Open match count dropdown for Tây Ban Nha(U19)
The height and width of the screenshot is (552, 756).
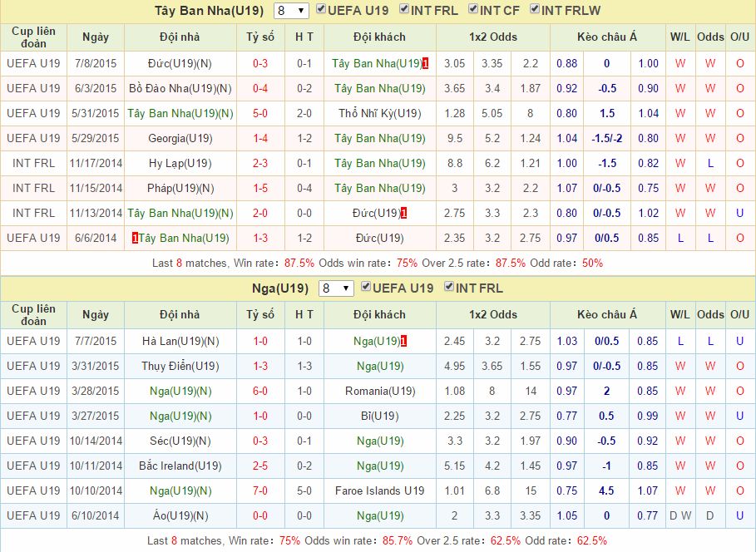[x=291, y=11]
